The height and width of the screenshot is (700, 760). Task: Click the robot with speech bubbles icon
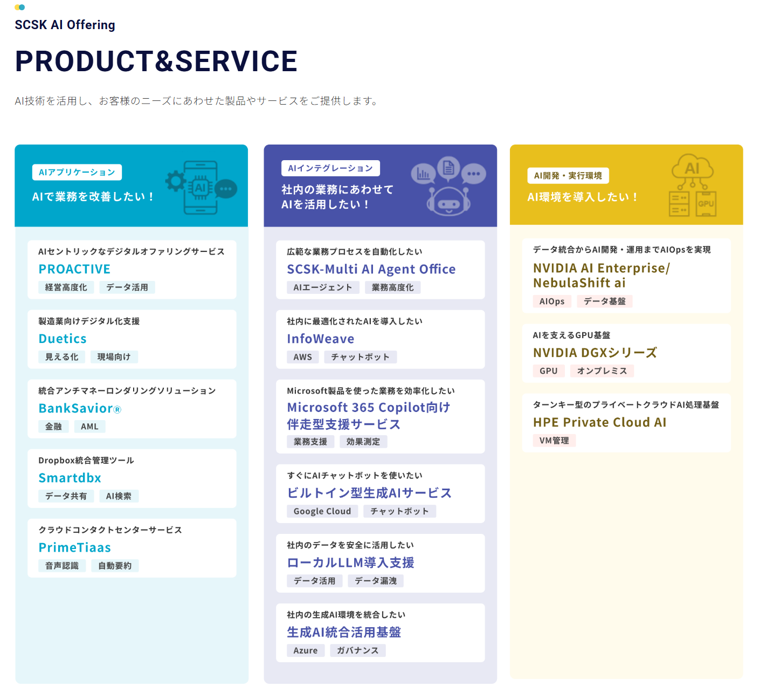(448, 186)
